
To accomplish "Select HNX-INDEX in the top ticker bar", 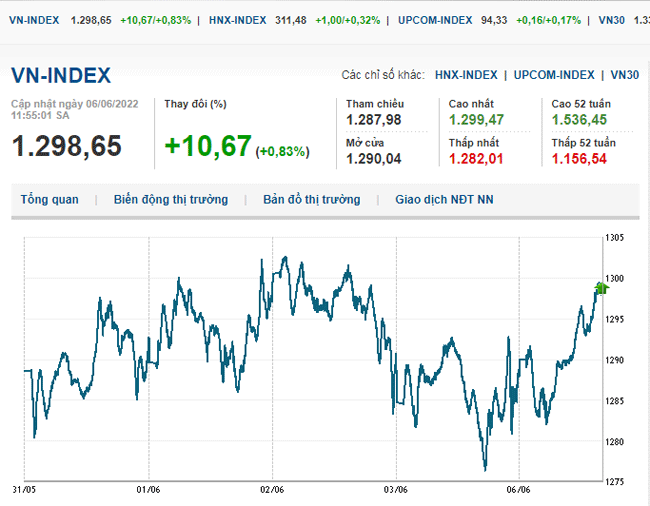I will pyautogui.click(x=237, y=20).
